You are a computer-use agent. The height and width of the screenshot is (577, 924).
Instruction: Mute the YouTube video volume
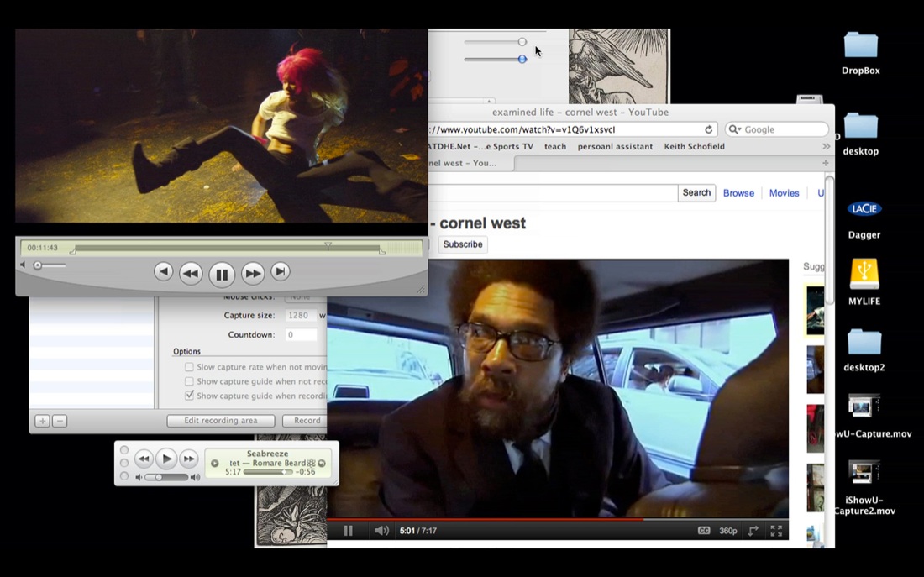381,531
